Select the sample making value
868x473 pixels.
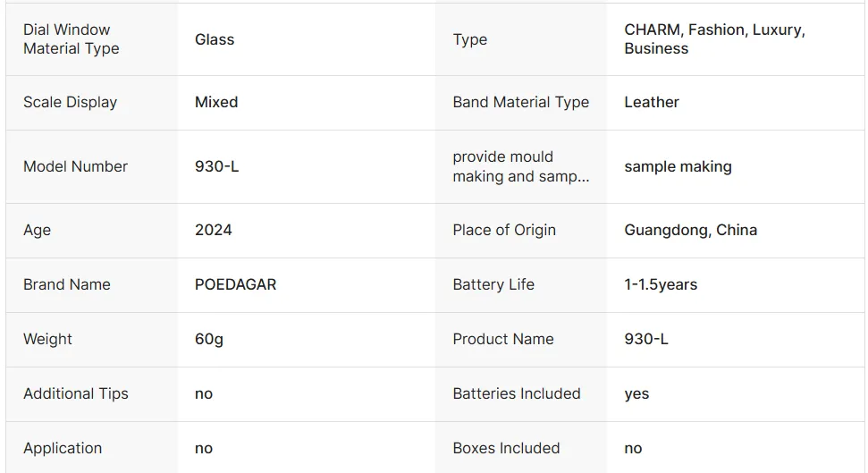678,166
